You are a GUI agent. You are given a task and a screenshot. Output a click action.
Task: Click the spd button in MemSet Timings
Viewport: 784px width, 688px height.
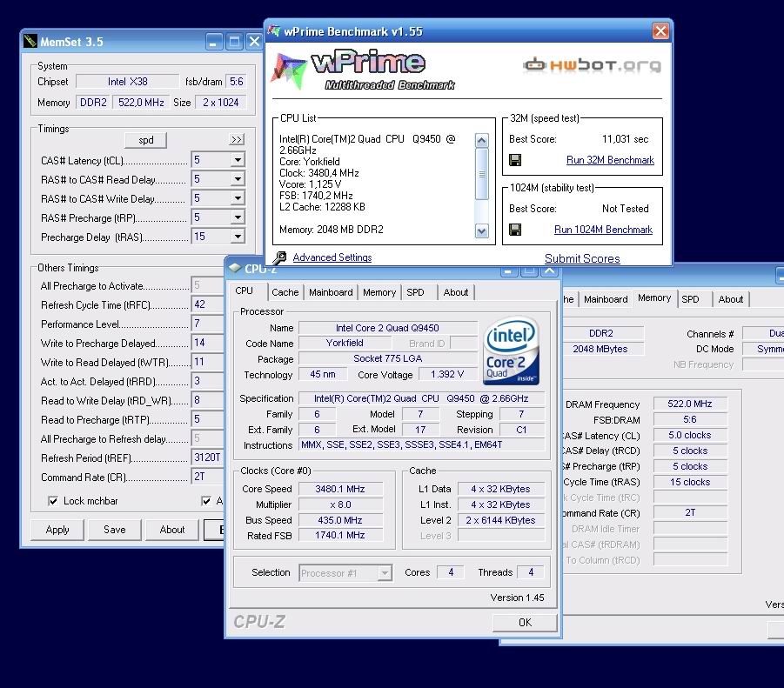pos(145,140)
